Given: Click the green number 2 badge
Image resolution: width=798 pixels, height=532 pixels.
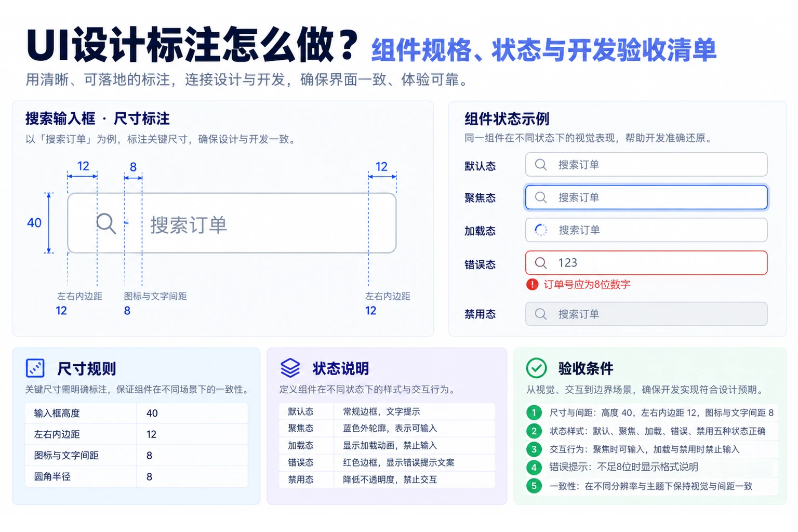Looking at the screenshot, I should [x=534, y=431].
